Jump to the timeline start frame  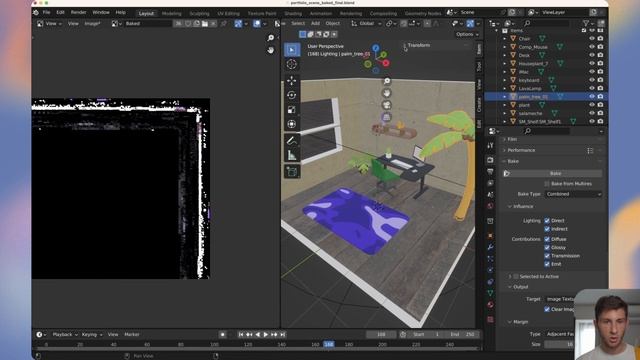pyautogui.click(x=241, y=335)
